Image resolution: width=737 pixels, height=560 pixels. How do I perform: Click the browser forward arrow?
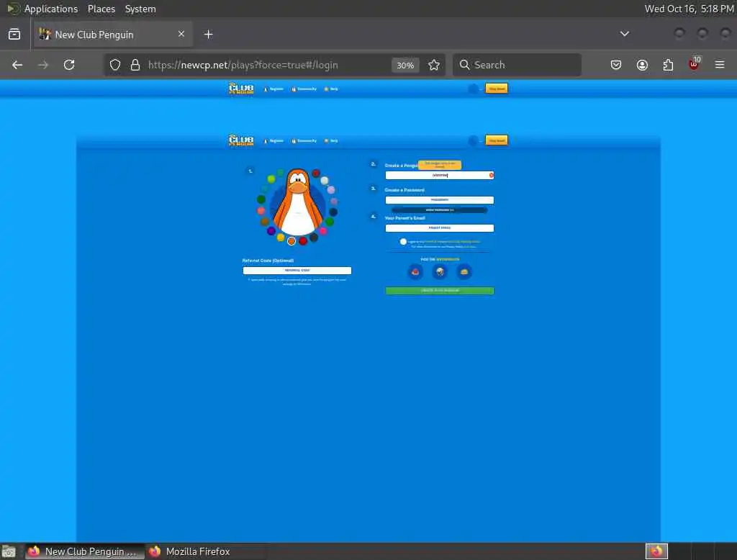(x=43, y=65)
